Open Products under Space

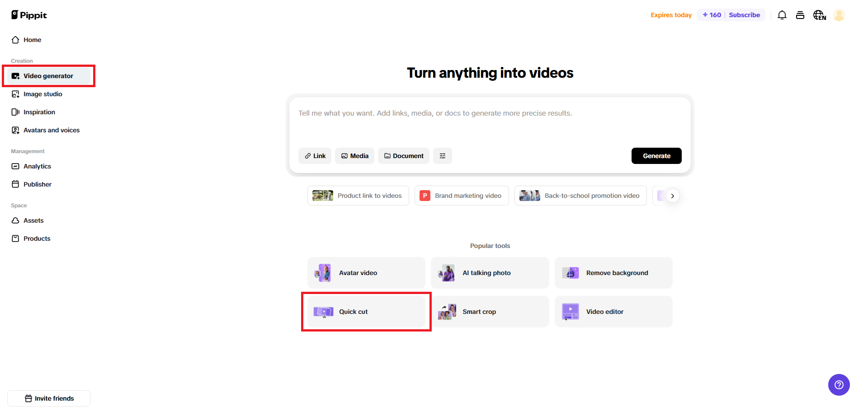pyautogui.click(x=49, y=238)
